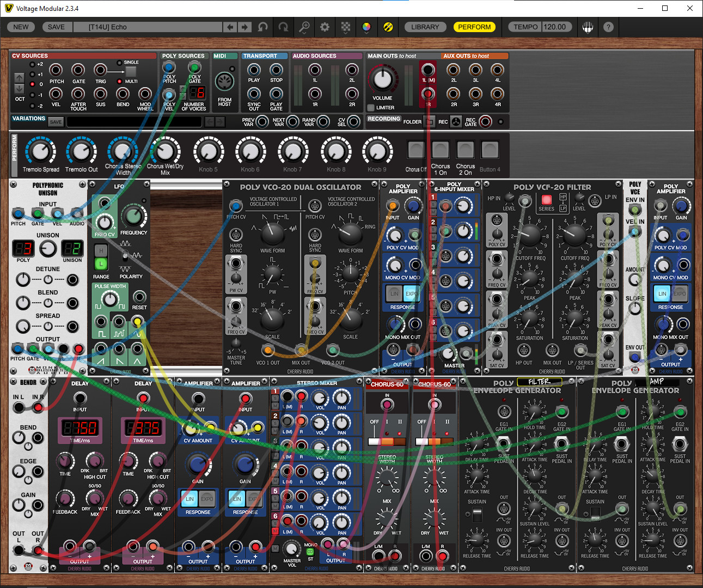Viewport: 703px width, 588px height.
Task: Click the Stereo Mixer MASTER VOL knob
Action: (291, 549)
